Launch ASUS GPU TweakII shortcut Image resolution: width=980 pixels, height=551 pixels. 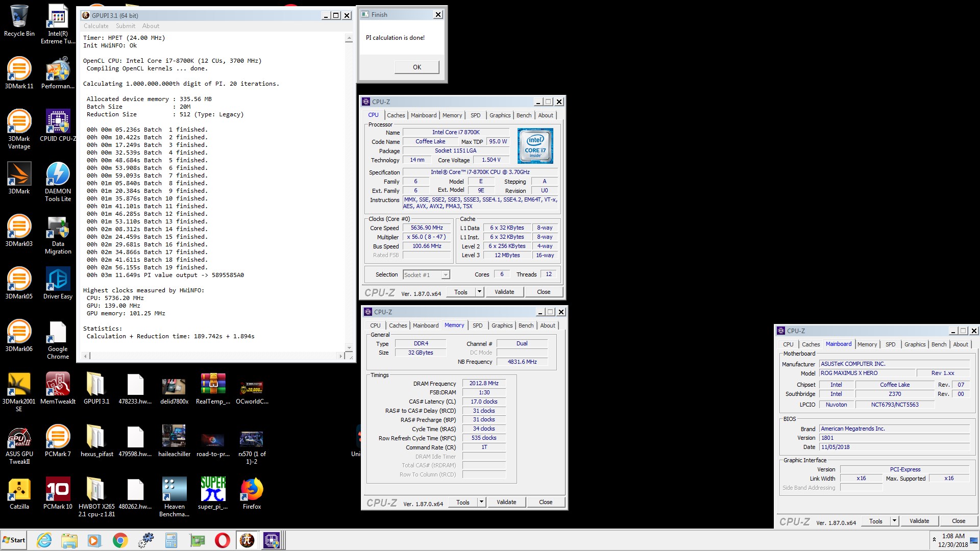[x=19, y=444]
